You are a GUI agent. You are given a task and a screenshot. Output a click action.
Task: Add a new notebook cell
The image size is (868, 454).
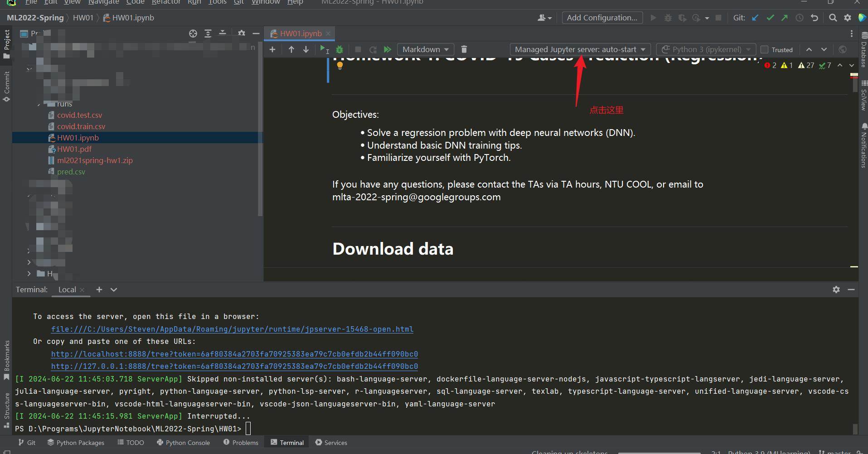coord(273,49)
